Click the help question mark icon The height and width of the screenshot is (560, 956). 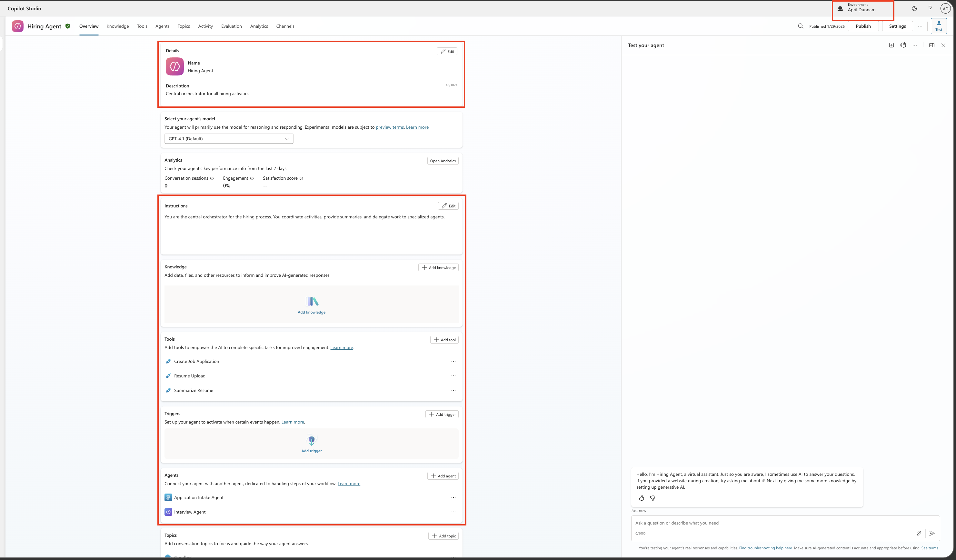(x=930, y=8)
